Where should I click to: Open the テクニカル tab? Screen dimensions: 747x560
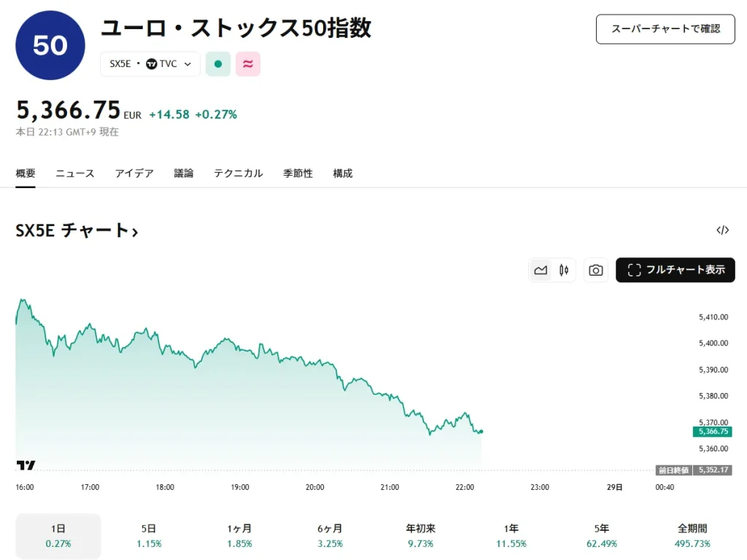239,174
